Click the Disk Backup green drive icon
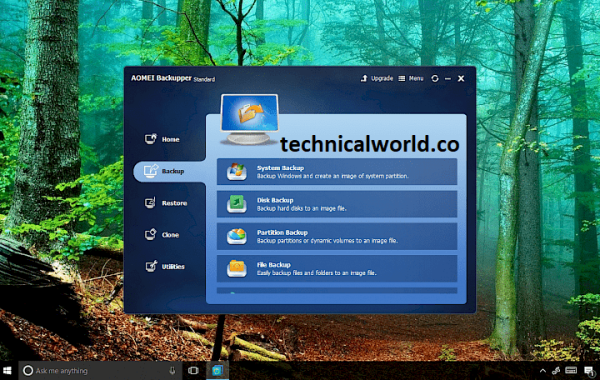Image resolution: width=600 pixels, height=380 pixels. pyautogui.click(x=236, y=204)
